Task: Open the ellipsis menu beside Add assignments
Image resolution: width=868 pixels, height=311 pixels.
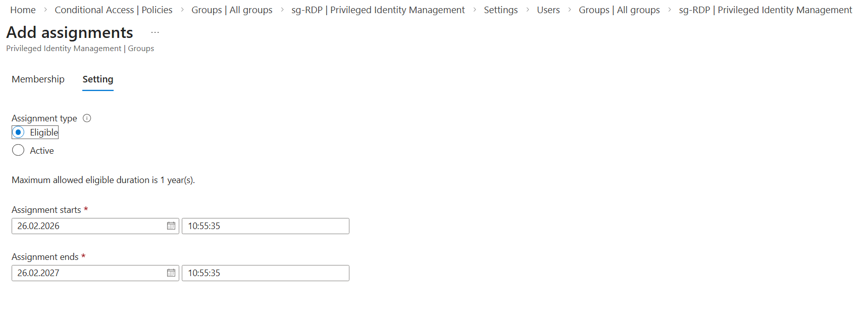Action: point(155,32)
